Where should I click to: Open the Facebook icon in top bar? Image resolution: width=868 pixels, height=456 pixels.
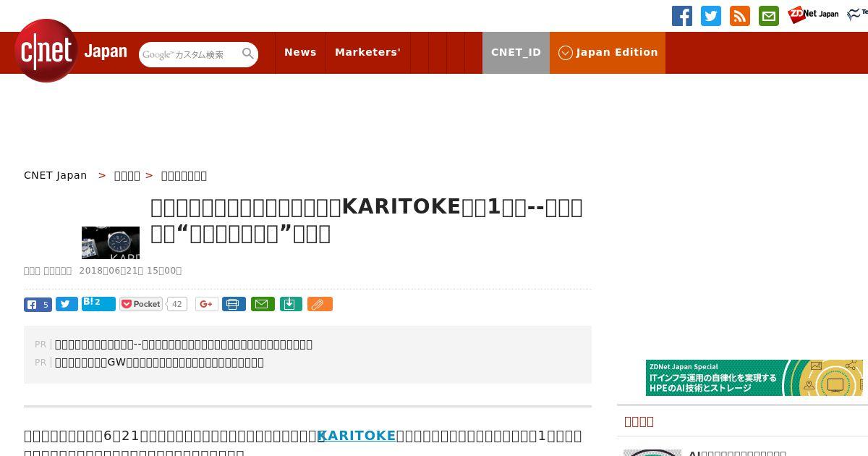click(682, 16)
